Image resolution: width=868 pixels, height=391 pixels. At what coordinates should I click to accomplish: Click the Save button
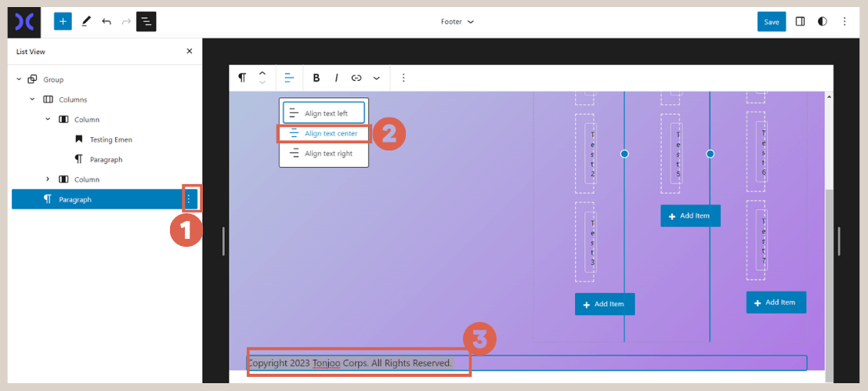coord(772,21)
